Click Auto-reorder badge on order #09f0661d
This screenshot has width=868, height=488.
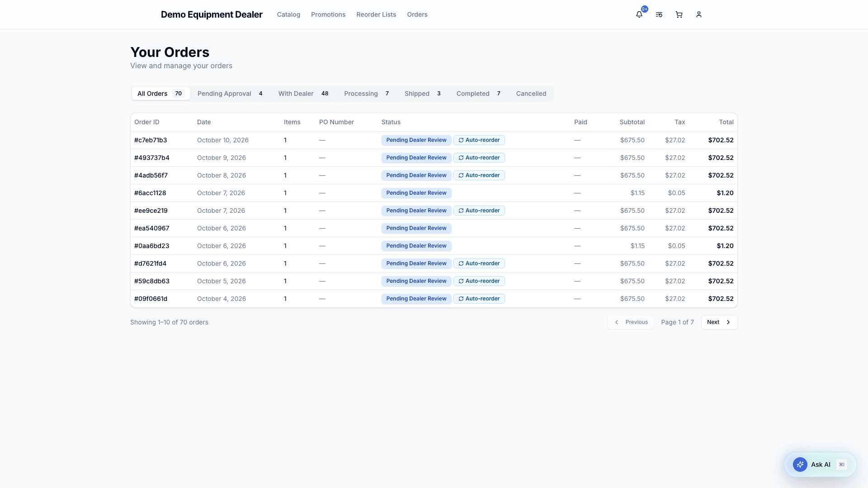point(479,299)
